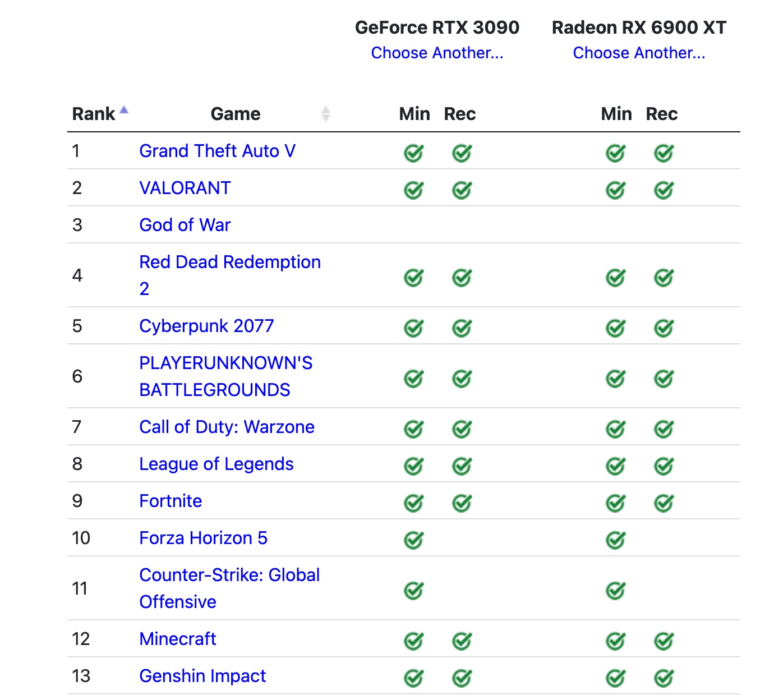Click PLAYERUNKNOWN'S BATTLEGROUNDS RTX 3090 Rec checkmark
Image resolution: width=765 pixels, height=700 pixels.
click(x=462, y=378)
